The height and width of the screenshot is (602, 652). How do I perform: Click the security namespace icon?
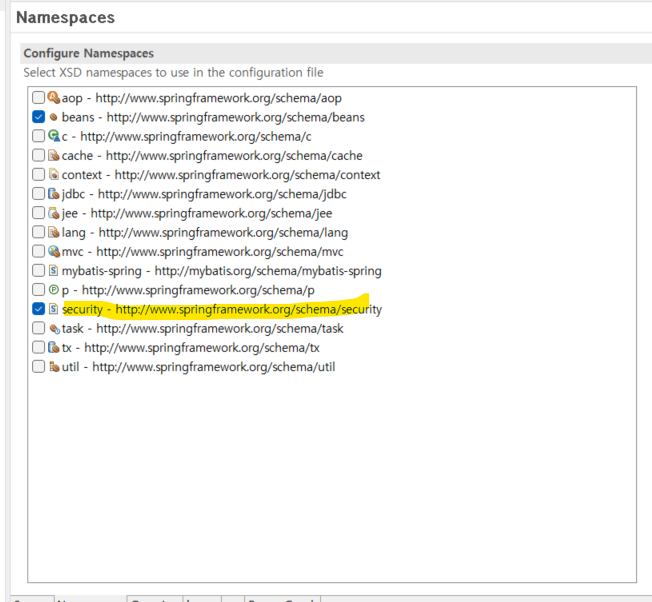pyautogui.click(x=54, y=309)
